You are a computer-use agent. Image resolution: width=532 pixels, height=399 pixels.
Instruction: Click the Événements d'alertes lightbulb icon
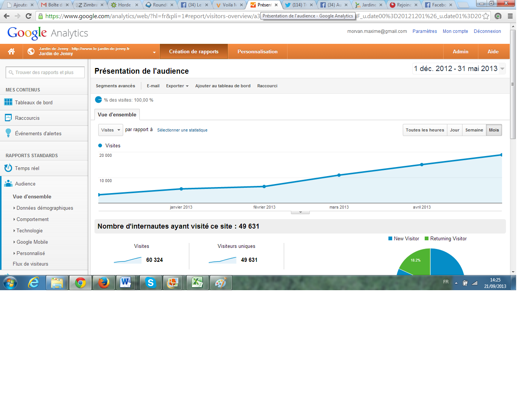8,133
